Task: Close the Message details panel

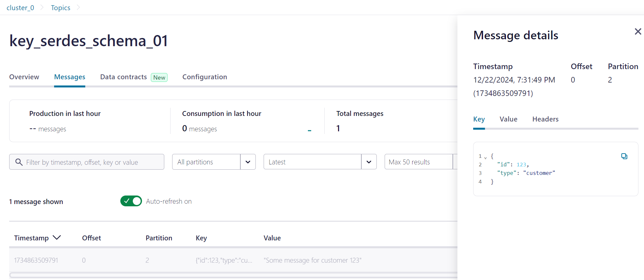Action: coord(638,31)
